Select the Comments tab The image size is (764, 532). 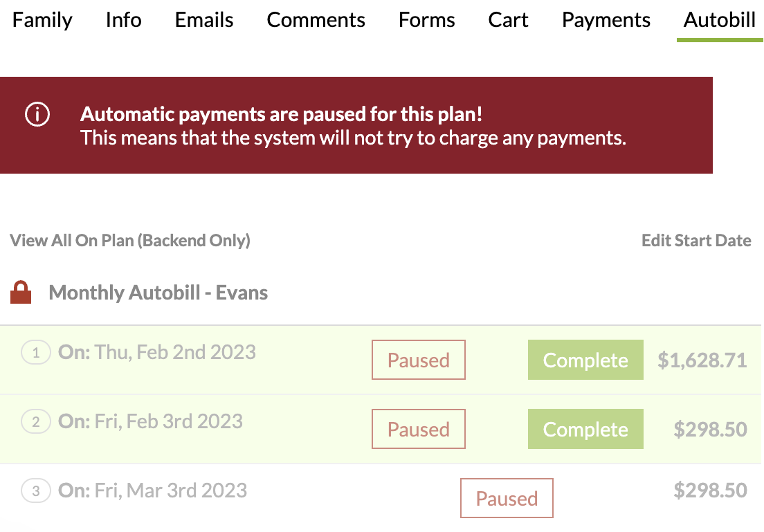[x=316, y=20]
